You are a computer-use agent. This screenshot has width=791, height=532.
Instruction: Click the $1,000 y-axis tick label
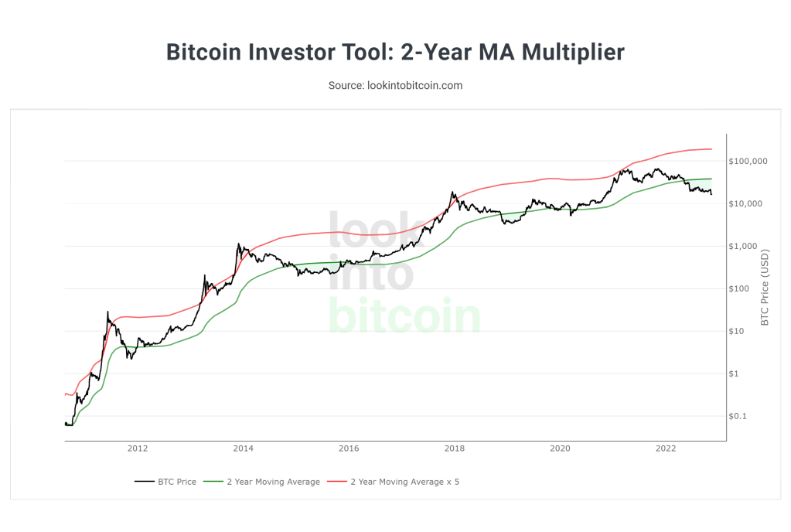click(x=742, y=246)
